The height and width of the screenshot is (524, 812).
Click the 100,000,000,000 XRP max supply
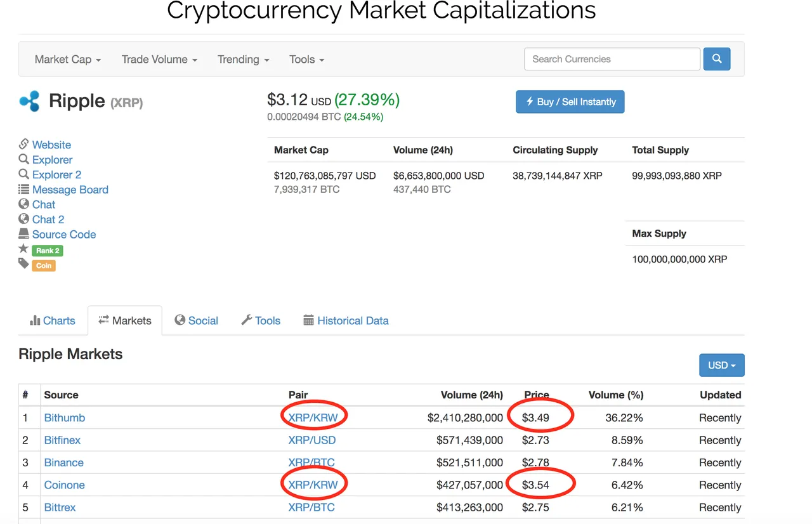680,259
